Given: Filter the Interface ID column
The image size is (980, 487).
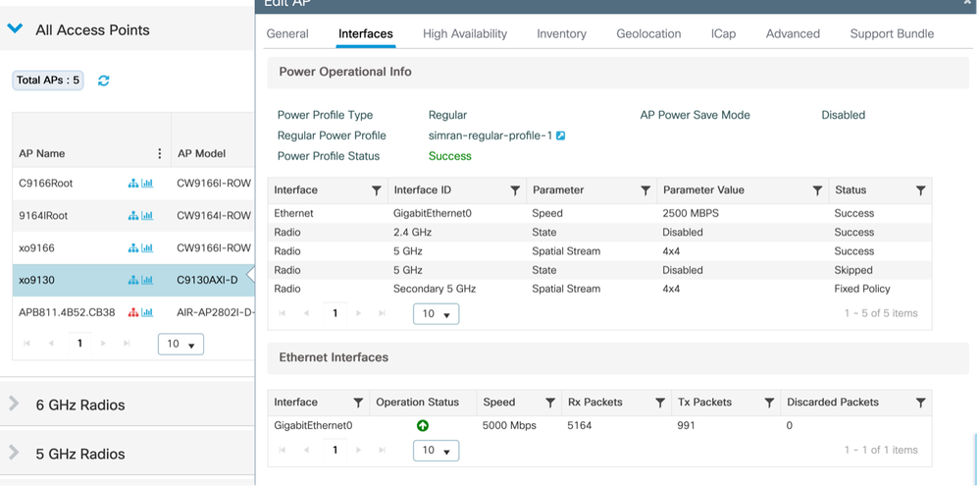Looking at the screenshot, I should [515, 190].
